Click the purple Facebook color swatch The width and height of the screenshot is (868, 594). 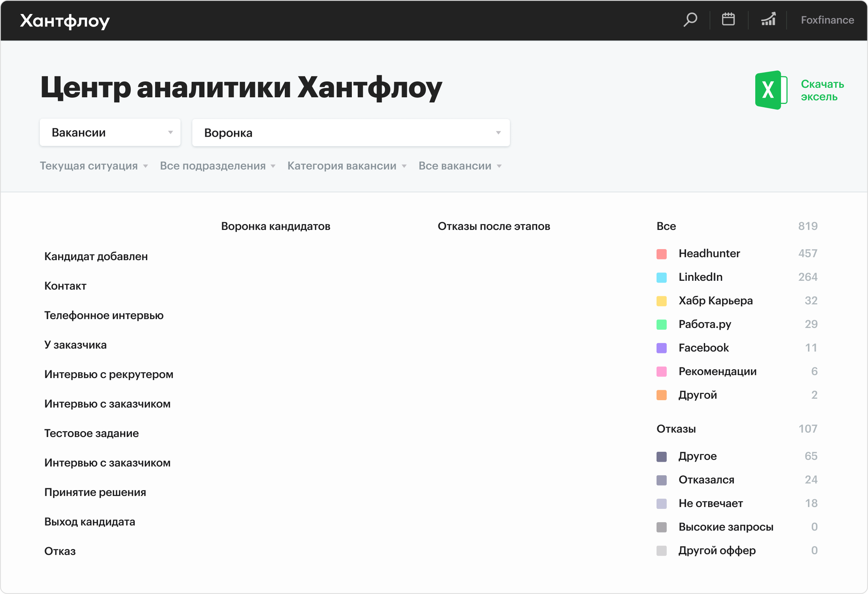tap(661, 348)
